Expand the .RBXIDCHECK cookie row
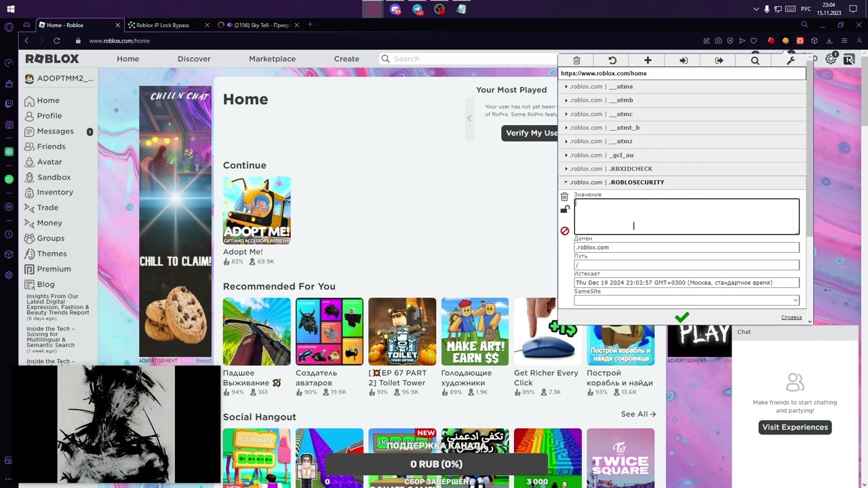 tap(682, 169)
